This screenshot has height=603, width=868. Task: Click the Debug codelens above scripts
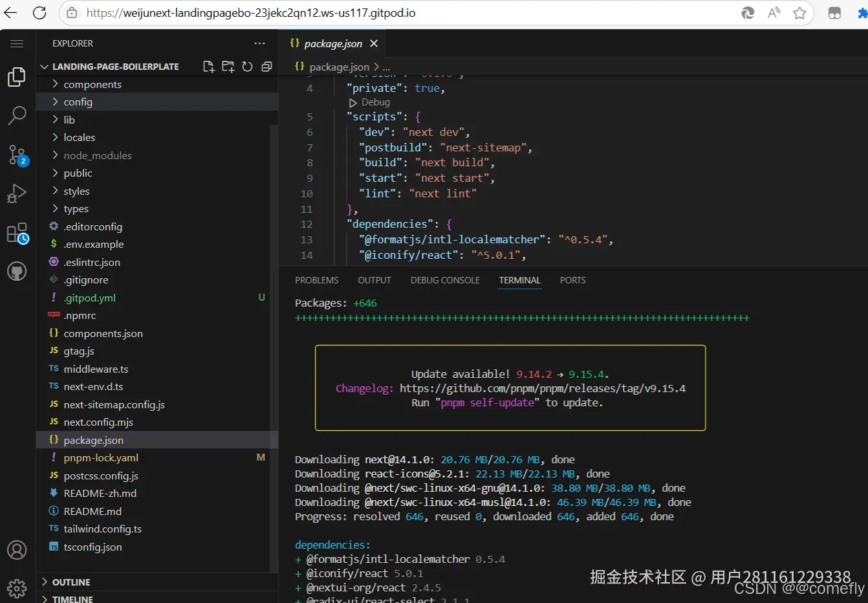tap(374, 102)
